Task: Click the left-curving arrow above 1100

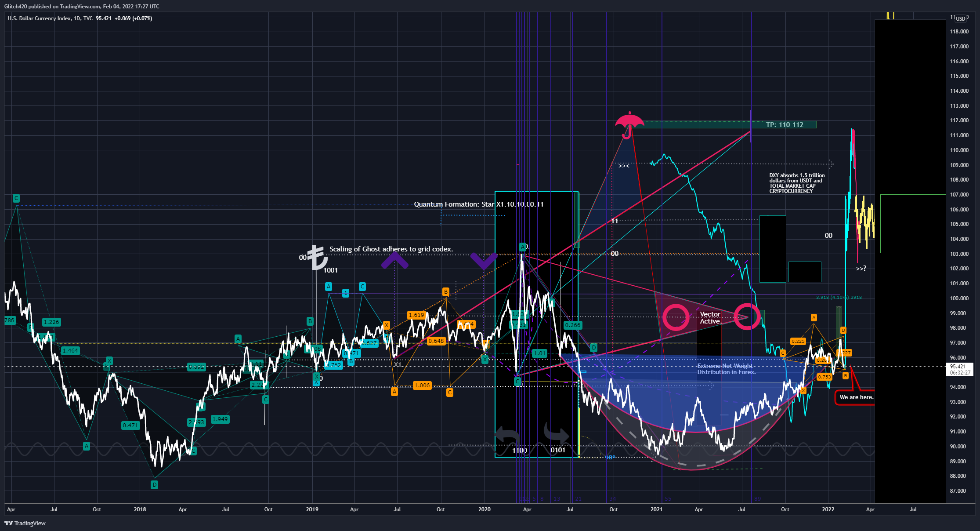Action: pos(507,435)
